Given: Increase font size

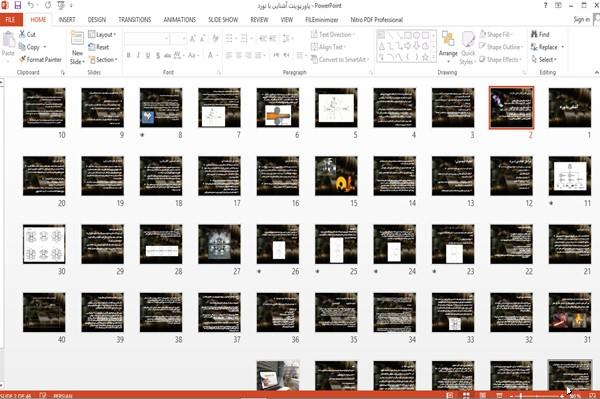Looking at the screenshot, I should 193,38.
